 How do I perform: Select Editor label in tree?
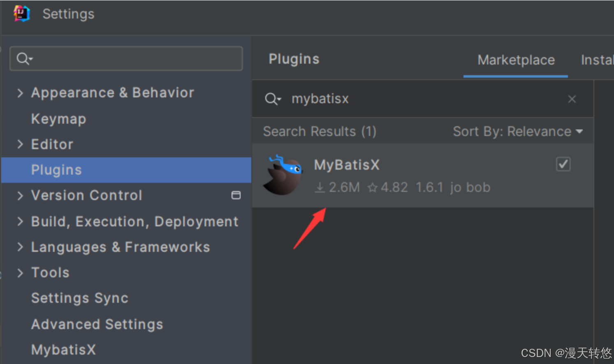[x=52, y=144]
